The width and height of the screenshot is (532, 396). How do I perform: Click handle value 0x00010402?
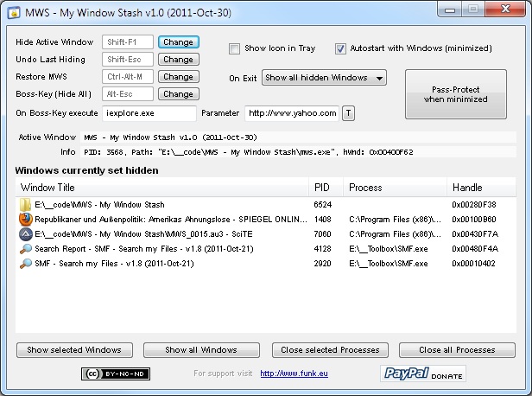click(473, 264)
